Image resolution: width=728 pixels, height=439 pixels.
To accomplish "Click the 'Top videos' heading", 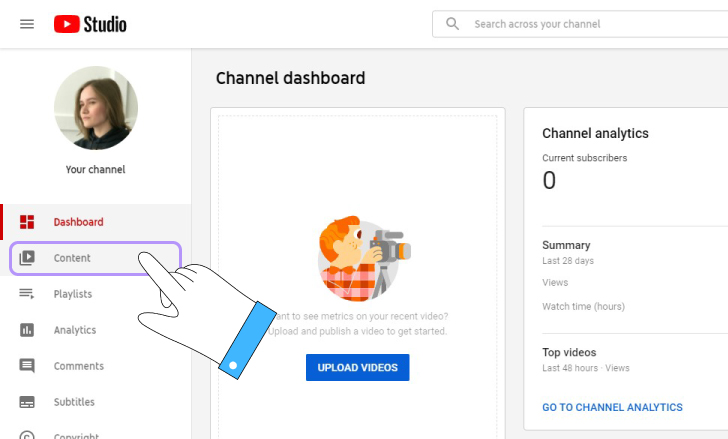I will pos(569,352).
